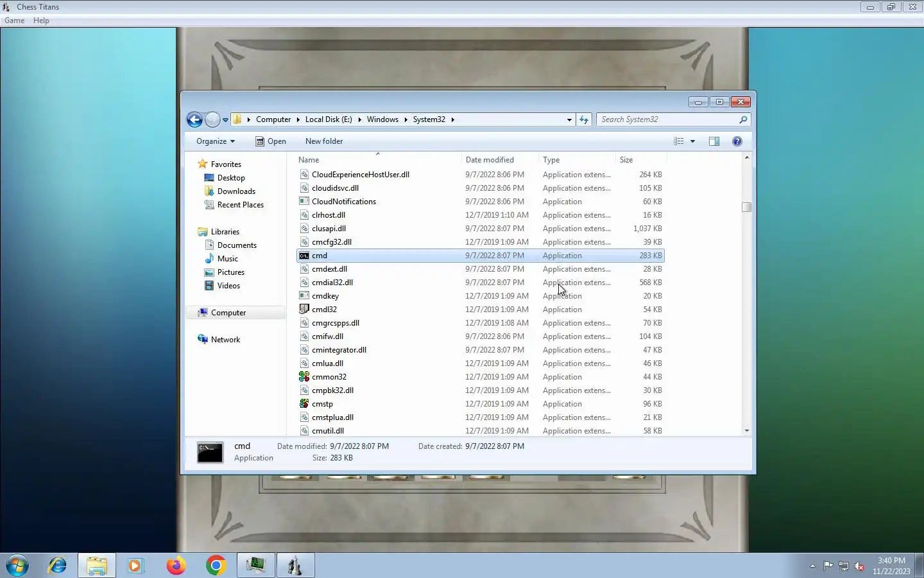Click the file list scroll down arrow

tap(746, 431)
